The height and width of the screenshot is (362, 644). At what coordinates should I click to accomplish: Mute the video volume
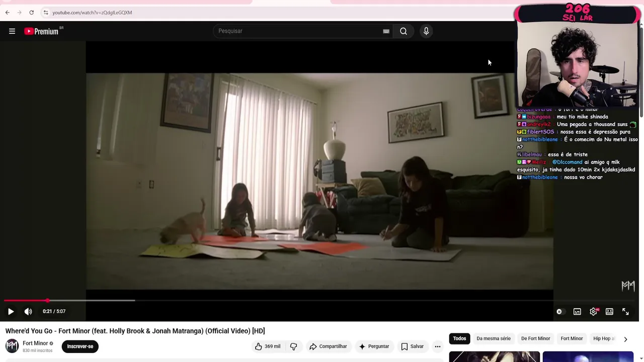click(28, 312)
